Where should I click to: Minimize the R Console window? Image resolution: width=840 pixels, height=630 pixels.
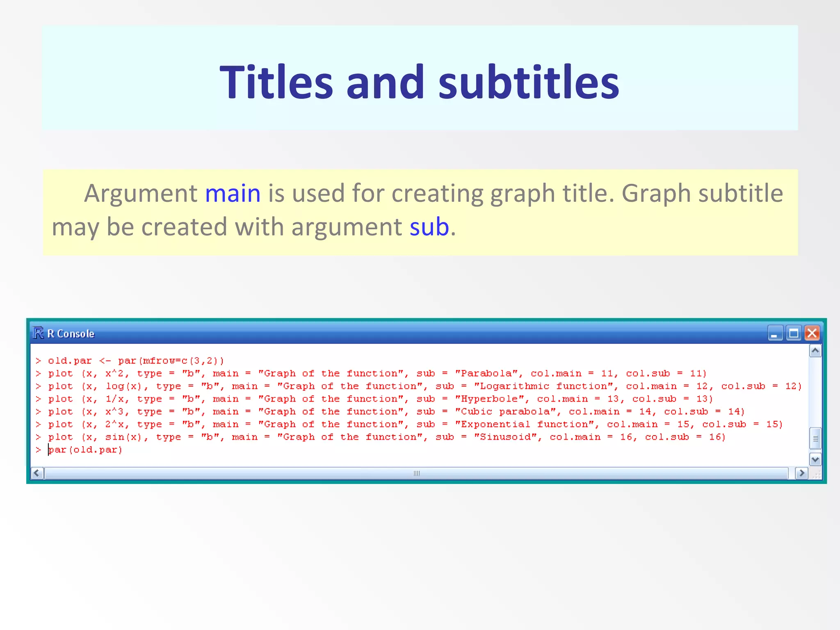pyautogui.click(x=775, y=333)
